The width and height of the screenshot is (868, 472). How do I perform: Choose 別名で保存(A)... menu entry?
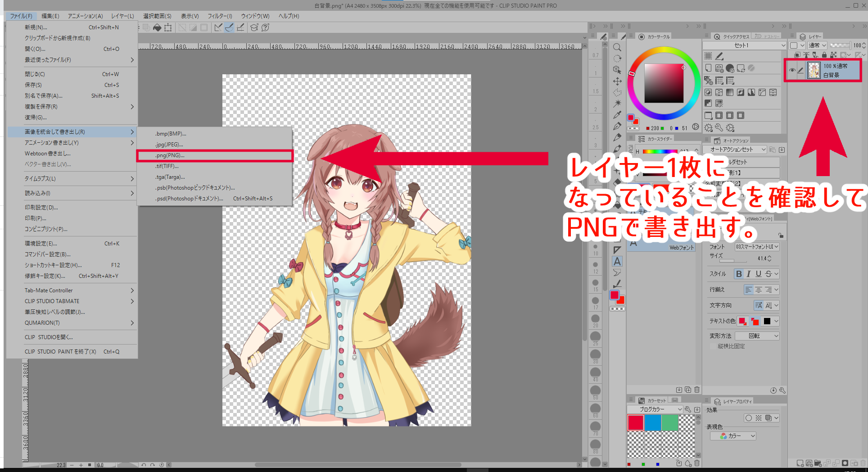pos(72,96)
